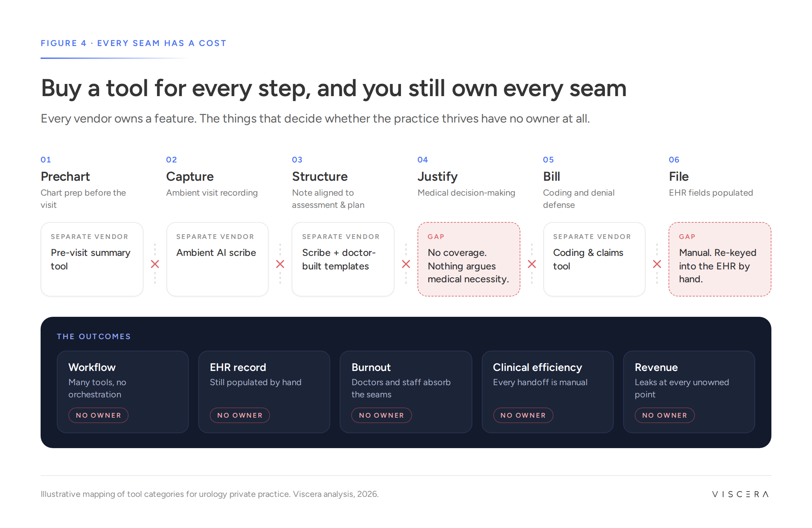Select the NO OWNER badge under Revenue

tap(664, 415)
